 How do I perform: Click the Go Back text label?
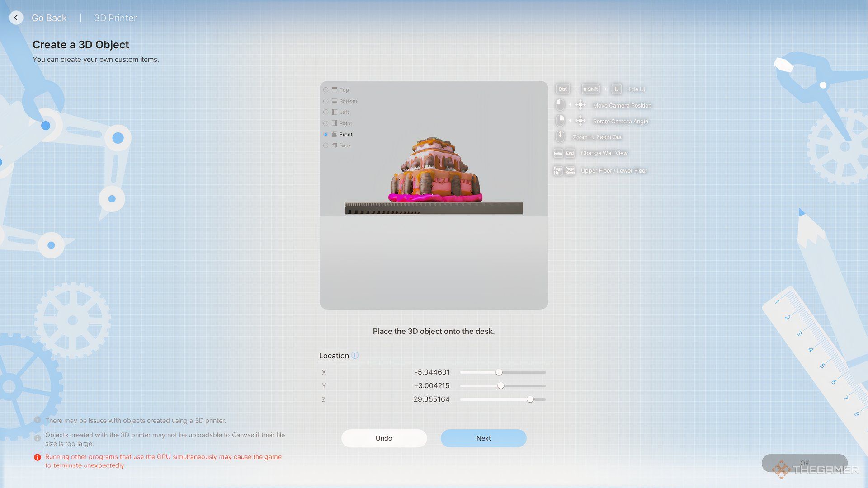pyautogui.click(x=49, y=18)
